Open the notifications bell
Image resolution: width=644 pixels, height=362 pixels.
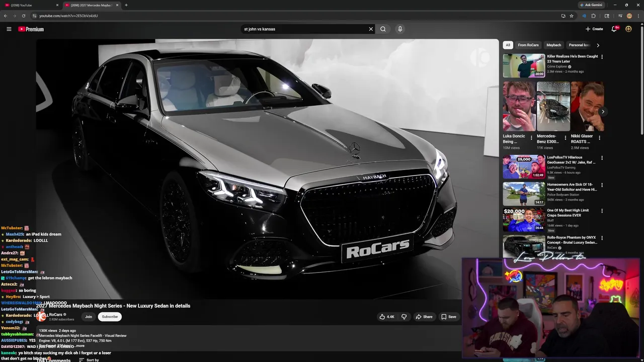click(x=614, y=29)
